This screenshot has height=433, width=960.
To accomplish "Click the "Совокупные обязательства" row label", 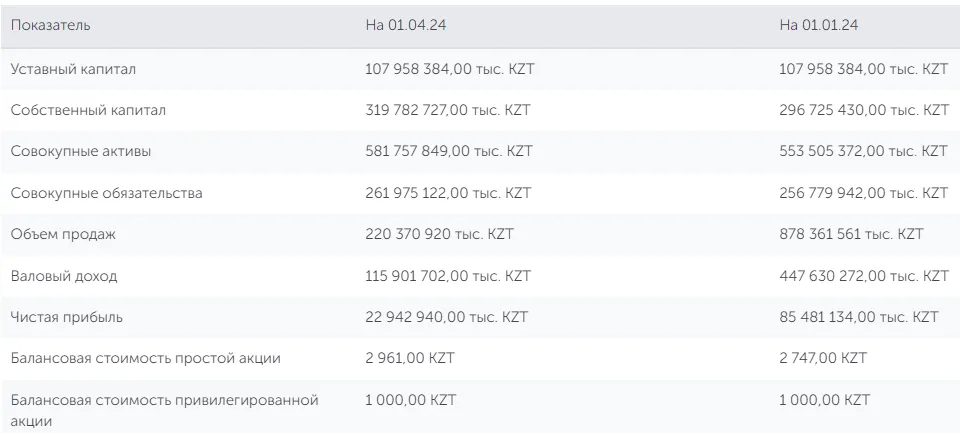I will coord(106,193).
